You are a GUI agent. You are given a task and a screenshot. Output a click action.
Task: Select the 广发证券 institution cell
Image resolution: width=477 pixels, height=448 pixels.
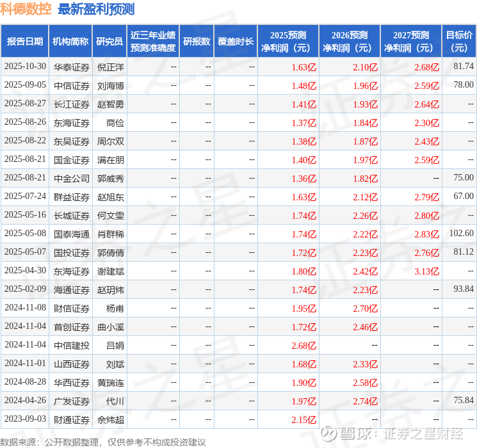point(72,401)
